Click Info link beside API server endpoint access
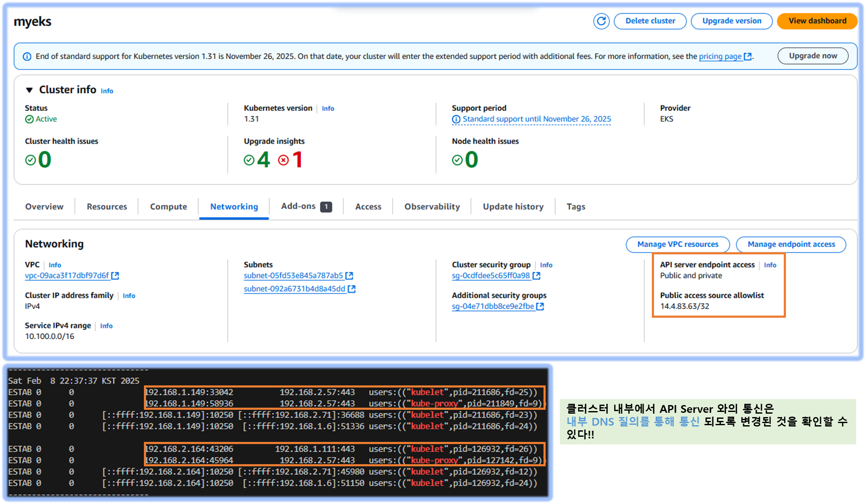The height and width of the screenshot is (504, 866). tap(770, 265)
